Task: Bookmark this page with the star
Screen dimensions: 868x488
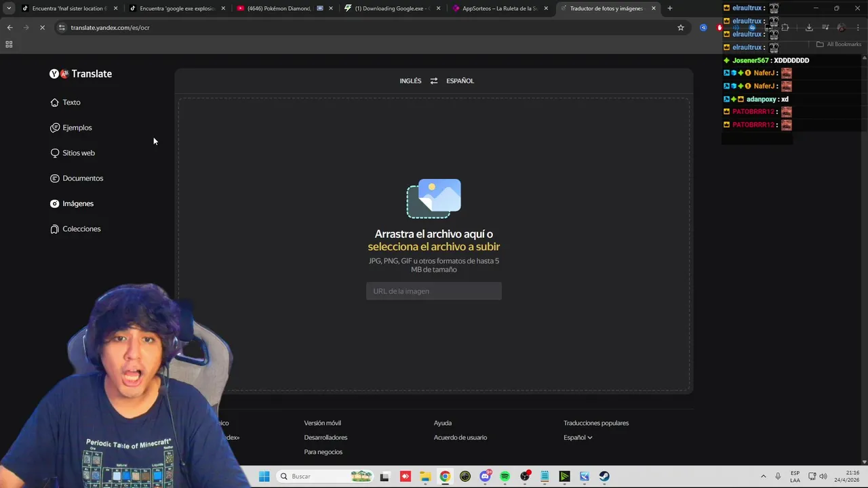Action: pos(681,28)
